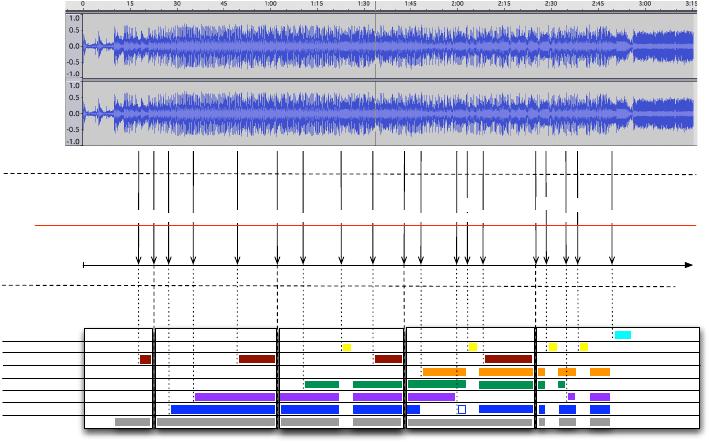Screen dimensions: 709x442
Task: Click the small white square in blue row
Action: 461,409
